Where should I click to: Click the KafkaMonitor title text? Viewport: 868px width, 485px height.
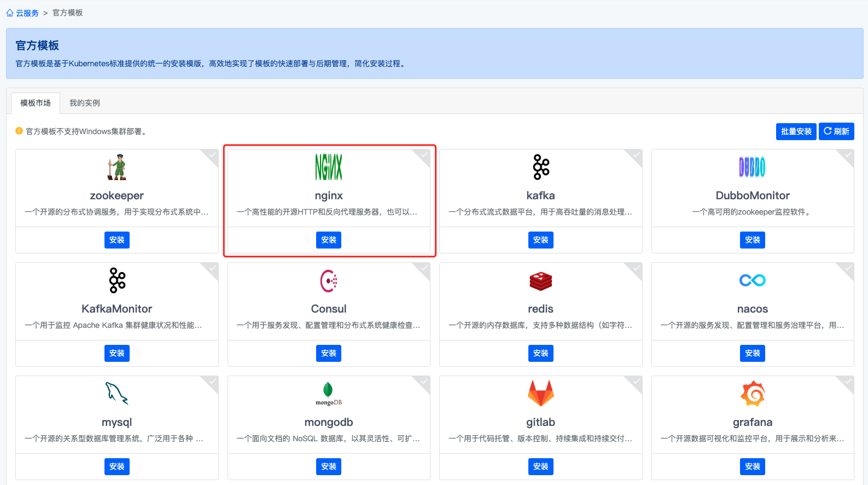(117, 309)
